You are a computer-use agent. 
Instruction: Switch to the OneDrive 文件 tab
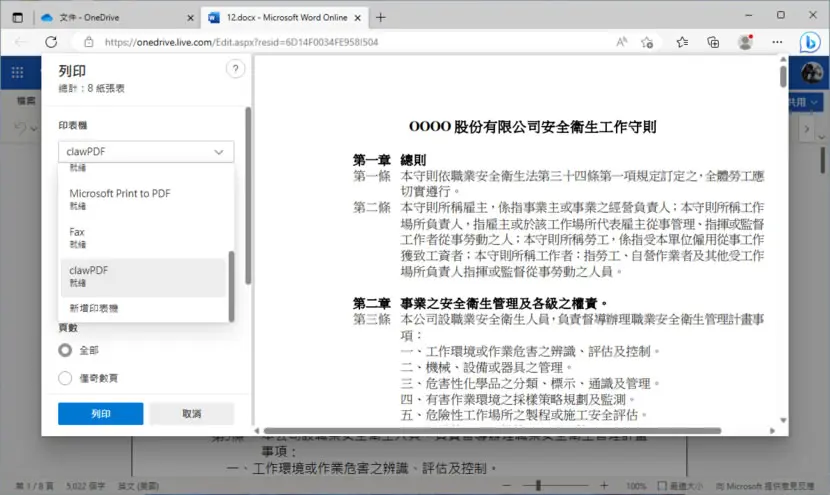pos(116,17)
